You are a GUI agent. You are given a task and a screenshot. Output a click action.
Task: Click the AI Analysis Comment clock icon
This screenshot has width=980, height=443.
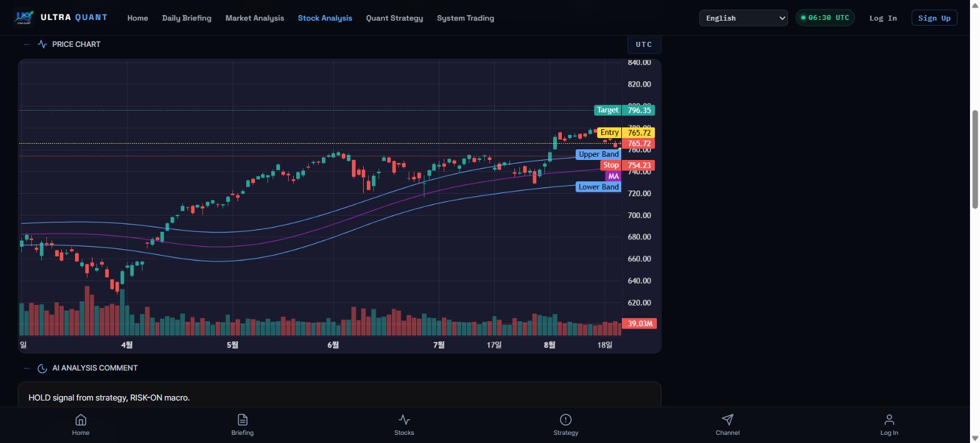coord(42,368)
